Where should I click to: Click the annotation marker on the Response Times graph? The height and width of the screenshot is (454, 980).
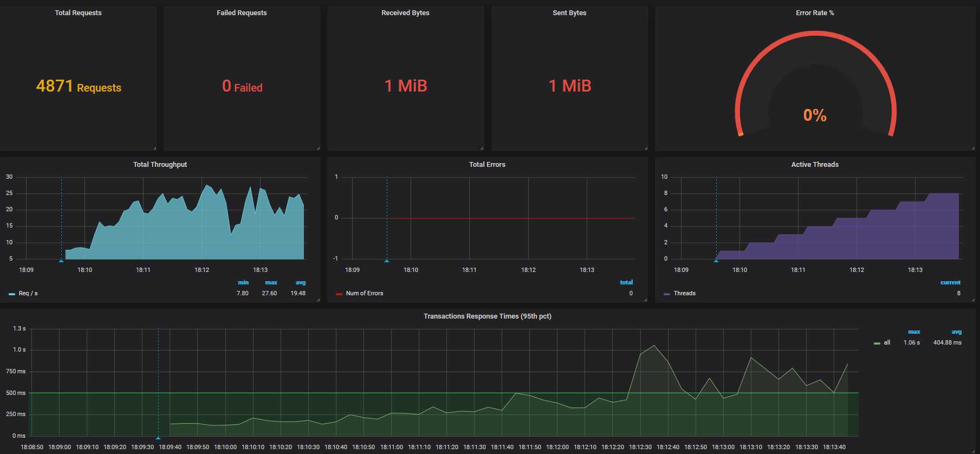click(x=158, y=438)
